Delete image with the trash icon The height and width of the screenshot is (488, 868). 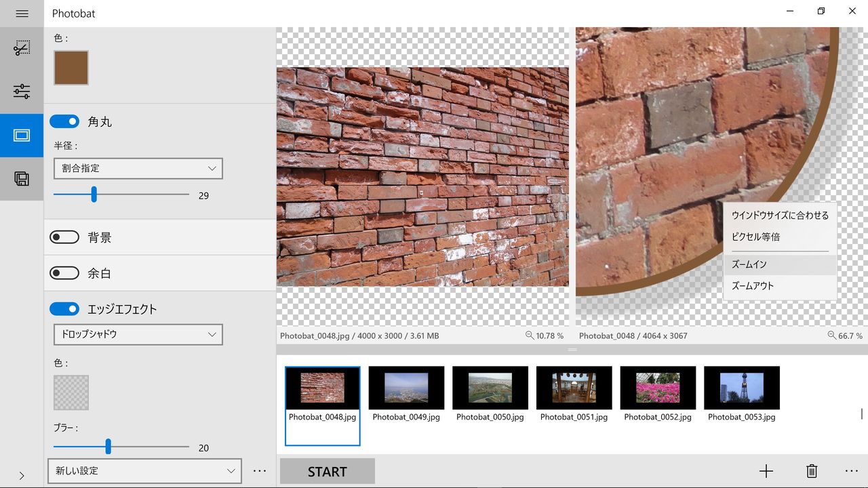[x=812, y=472]
